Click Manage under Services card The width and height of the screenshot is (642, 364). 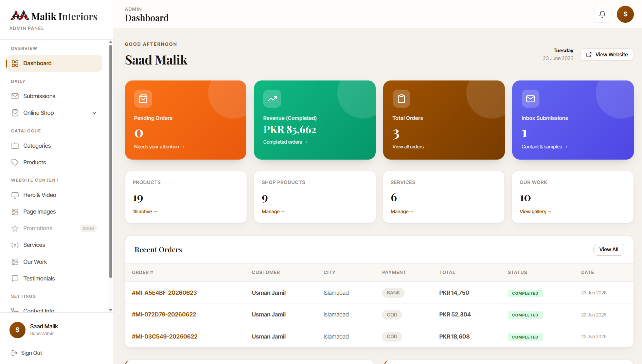coord(402,212)
